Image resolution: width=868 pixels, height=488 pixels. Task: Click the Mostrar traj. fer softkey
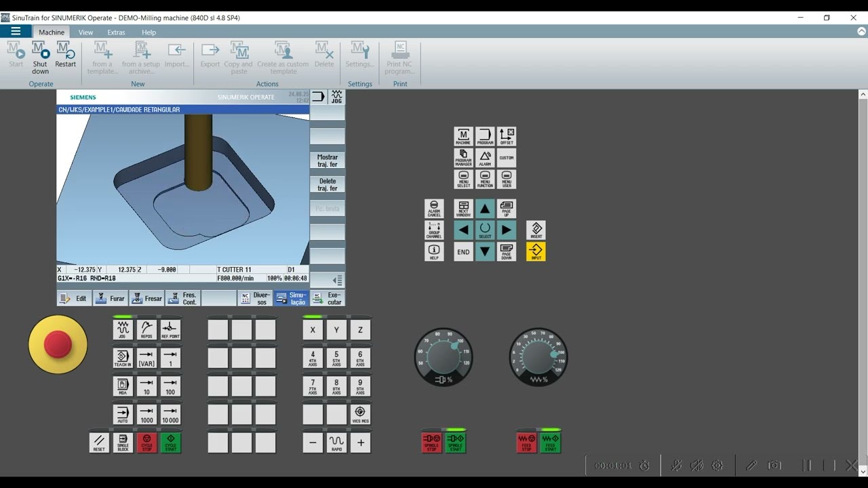click(328, 161)
